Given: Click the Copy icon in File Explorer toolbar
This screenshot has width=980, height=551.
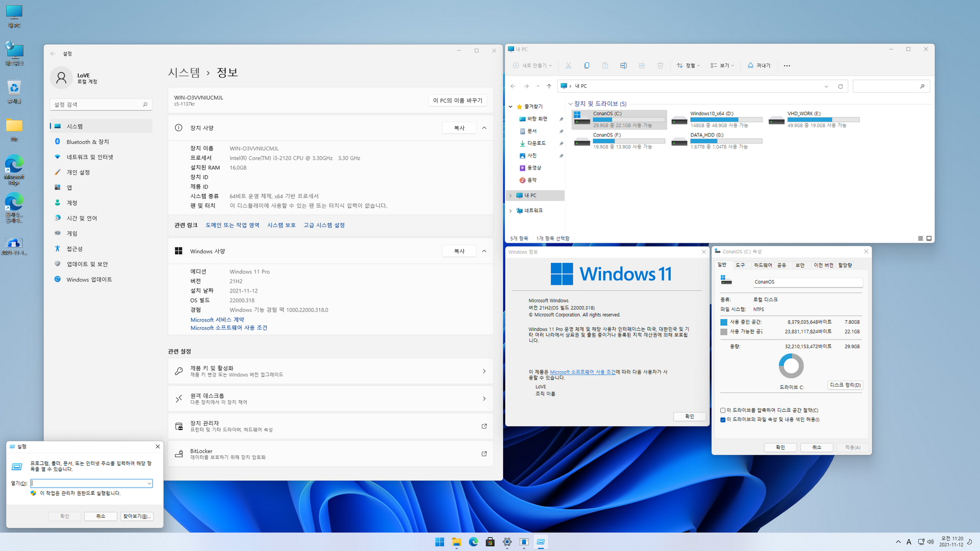Looking at the screenshot, I should pyautogui.click(x=587, y=66).
